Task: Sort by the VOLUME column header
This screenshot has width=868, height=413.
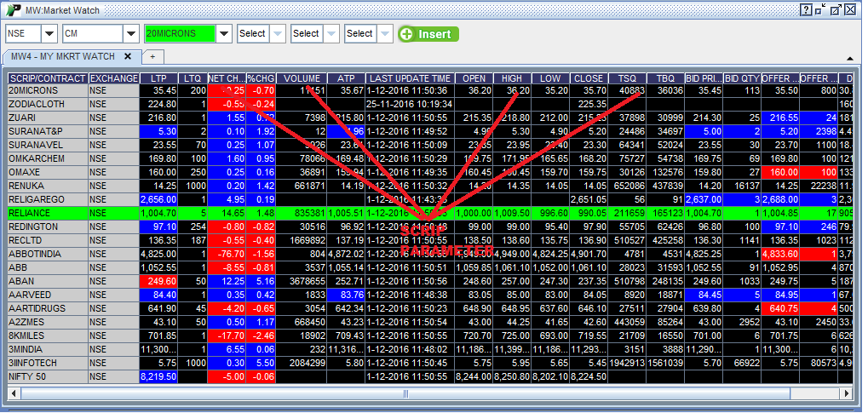Action: (x=303, y=78)
